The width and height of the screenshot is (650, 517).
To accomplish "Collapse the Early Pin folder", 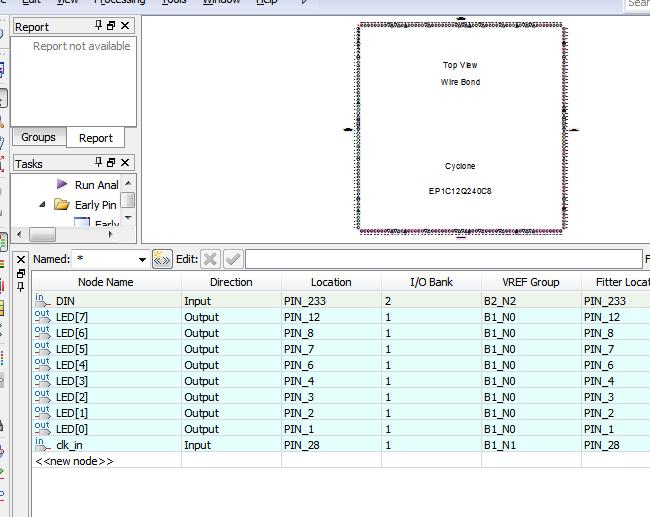I will pos(43,205).
